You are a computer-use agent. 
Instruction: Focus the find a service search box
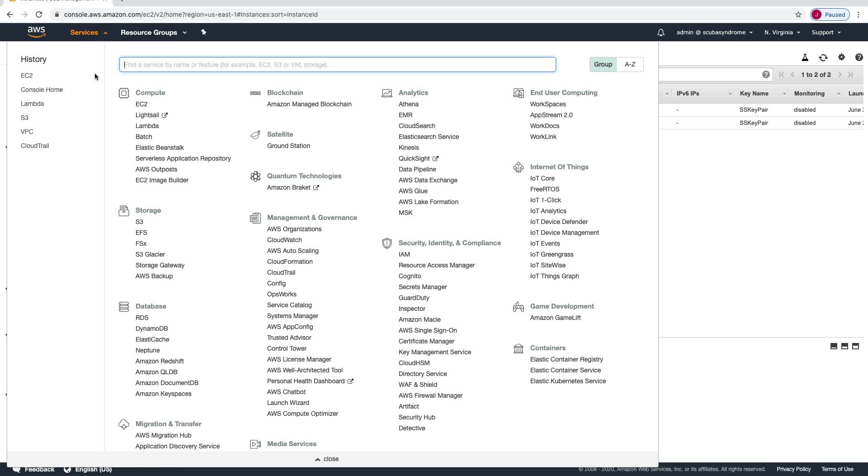click(337, 65)
